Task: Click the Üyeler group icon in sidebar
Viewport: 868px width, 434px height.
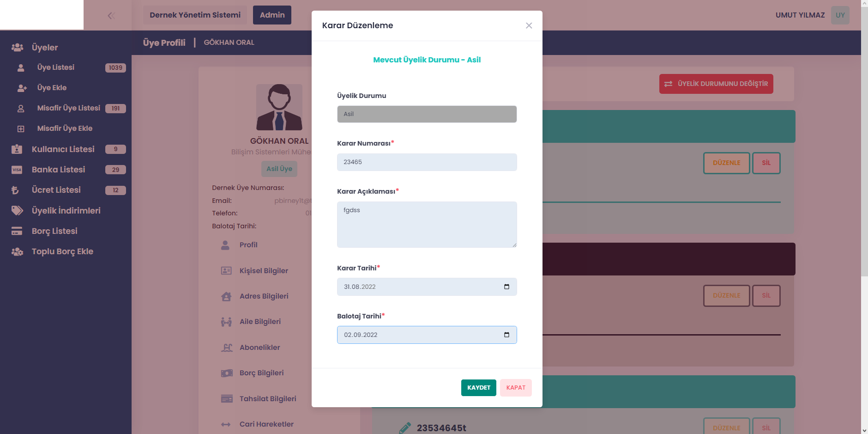Action: point(17,47)
